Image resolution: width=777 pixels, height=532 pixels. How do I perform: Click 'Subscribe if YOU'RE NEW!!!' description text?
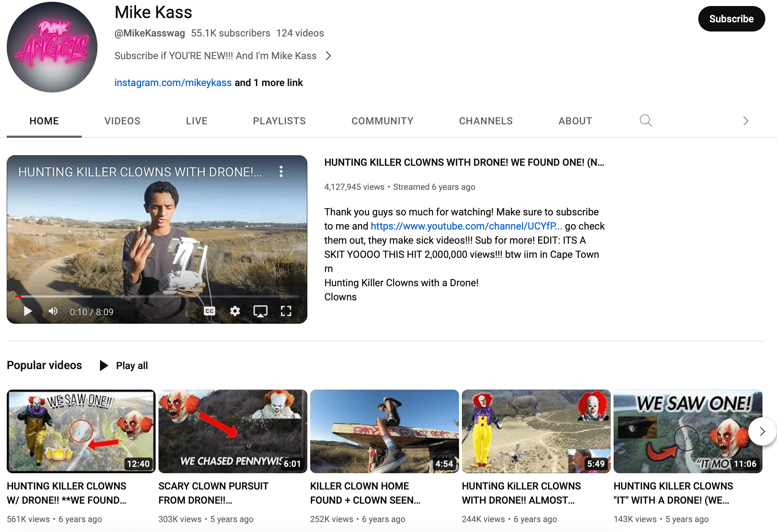point(216,56)
